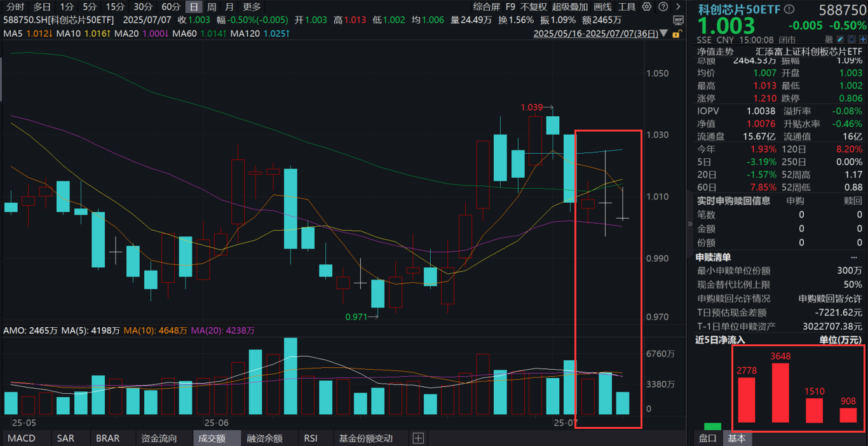Screen dimensions: 868x446
Task: Toggle 画线 drawing mode
Action: click(x=602, y=6)
